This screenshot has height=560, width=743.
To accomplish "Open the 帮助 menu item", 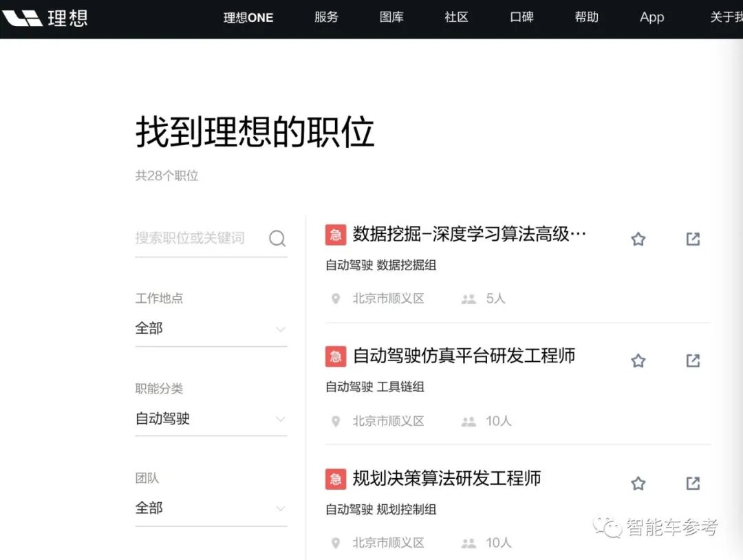I will 587,17.
